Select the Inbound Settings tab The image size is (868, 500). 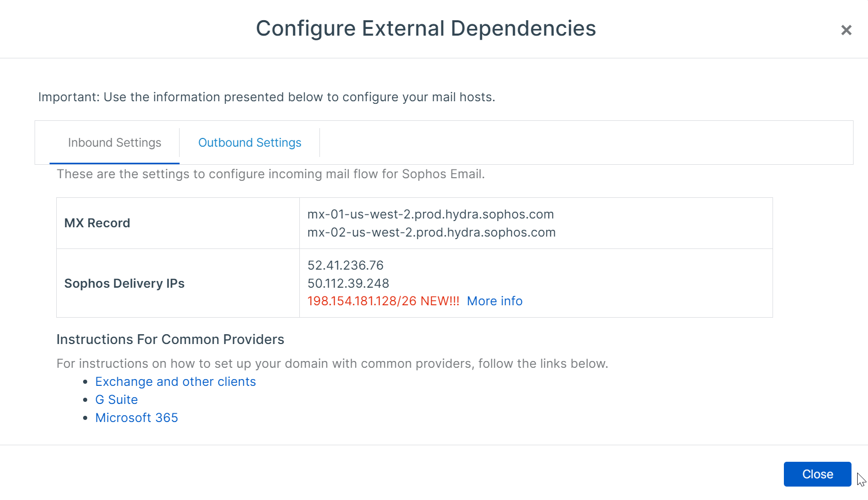coord(115,143)
